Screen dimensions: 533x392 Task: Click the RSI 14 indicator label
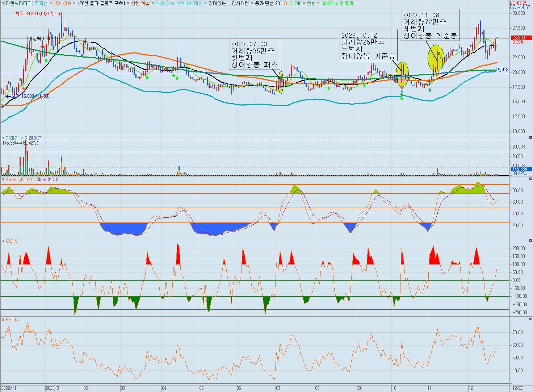[x=12, y=320]
